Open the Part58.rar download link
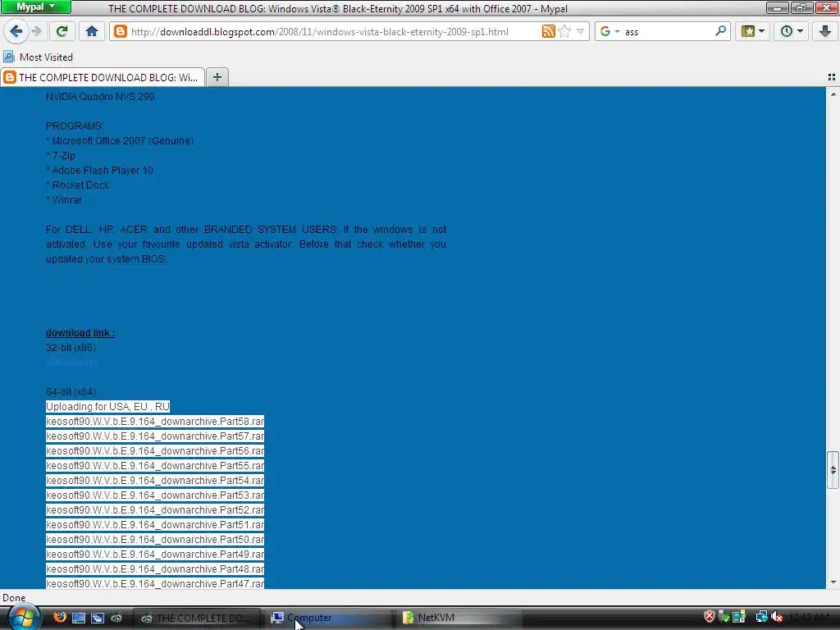The image size is (840, 630). tap(155, 422)
